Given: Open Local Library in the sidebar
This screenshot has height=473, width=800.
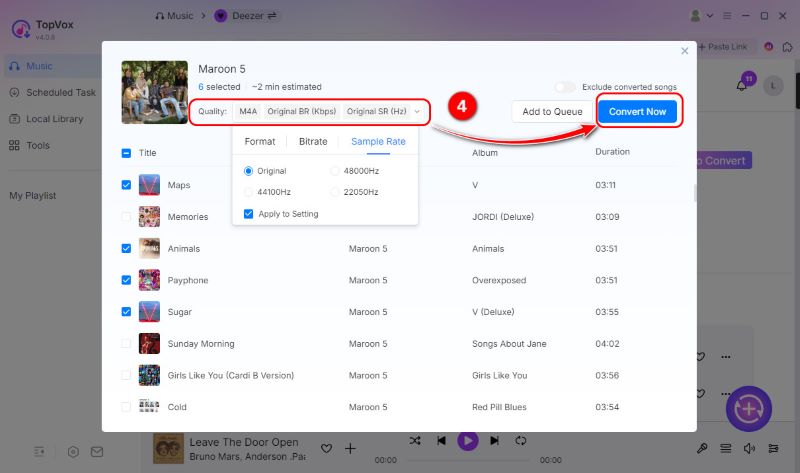Looking at the screenshot, I should click(x=46, y=119).
